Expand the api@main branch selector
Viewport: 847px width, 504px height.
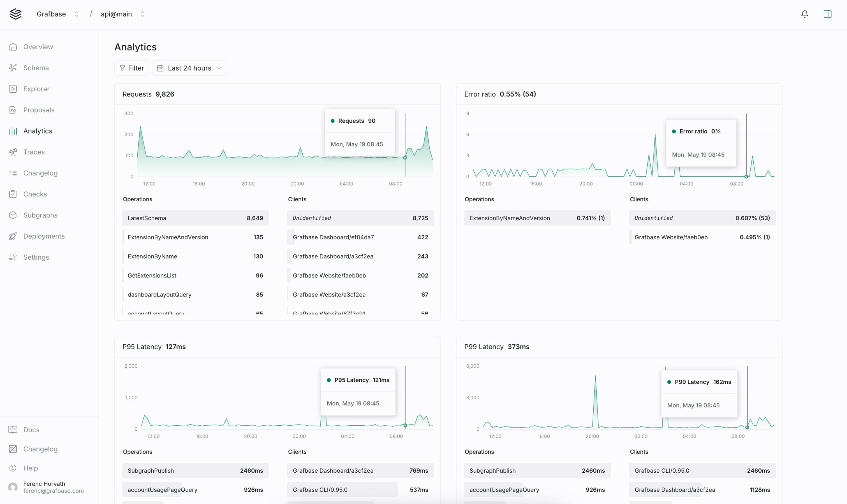pyautogui.click(x=142, y=14)
